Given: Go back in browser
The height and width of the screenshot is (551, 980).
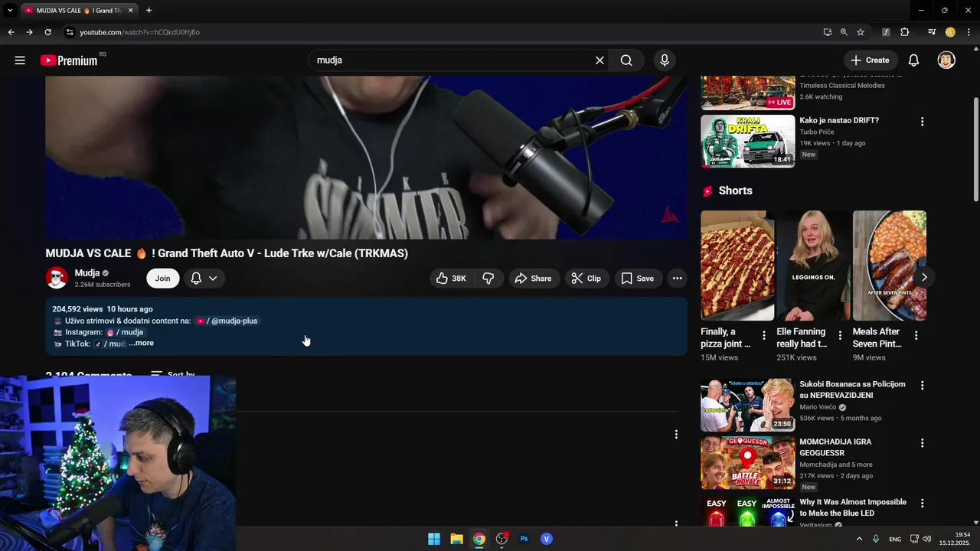Looking at the screenshot, I should pyautogui.click(x=11, y=32).
